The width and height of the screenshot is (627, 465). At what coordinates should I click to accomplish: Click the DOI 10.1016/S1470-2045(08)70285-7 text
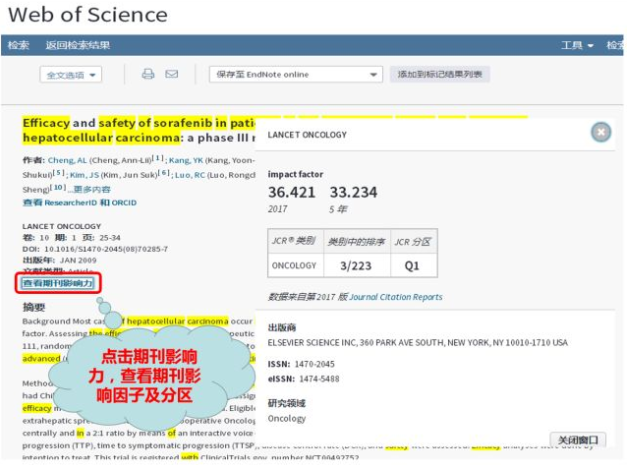(x=95, y=249)
